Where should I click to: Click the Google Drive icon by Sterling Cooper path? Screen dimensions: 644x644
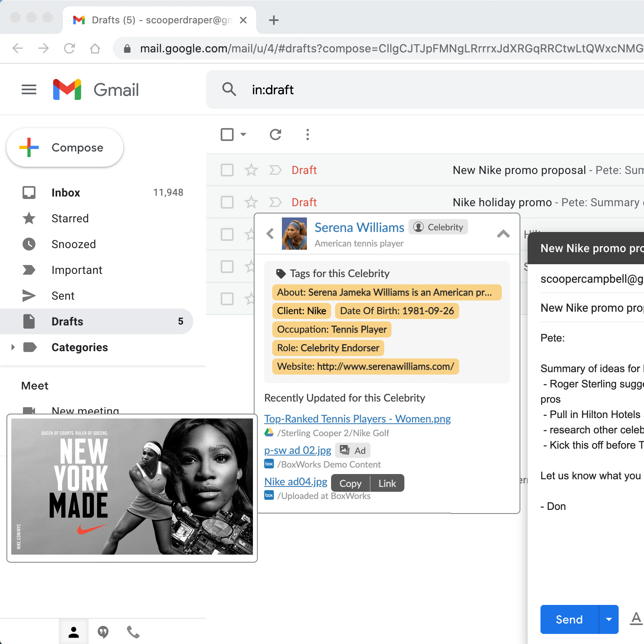(x=269, y=433)
